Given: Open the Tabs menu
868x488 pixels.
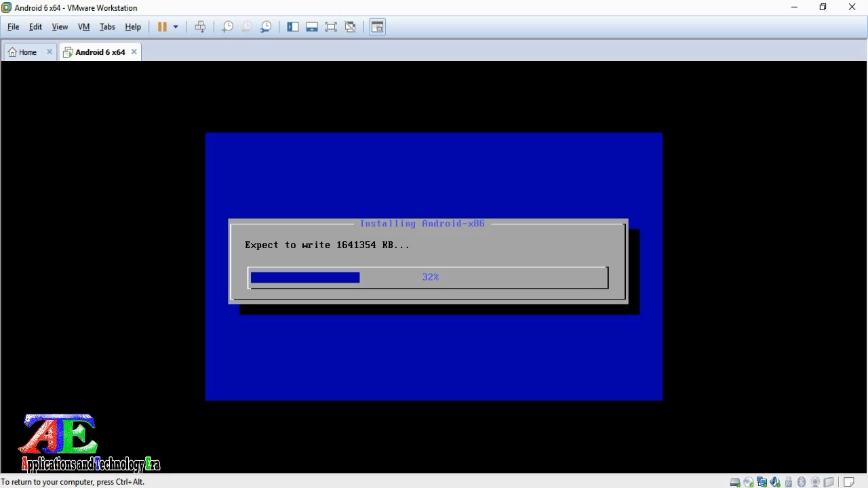Looking at the screenshot, I should point(107,27).
